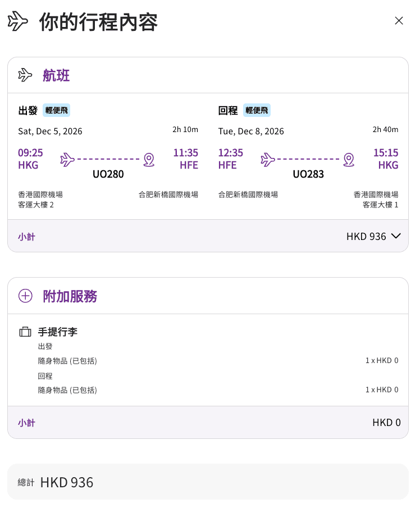Click destination pin icon on UO280 route
This screenshot has height=512, width=420.
point(149,160)
